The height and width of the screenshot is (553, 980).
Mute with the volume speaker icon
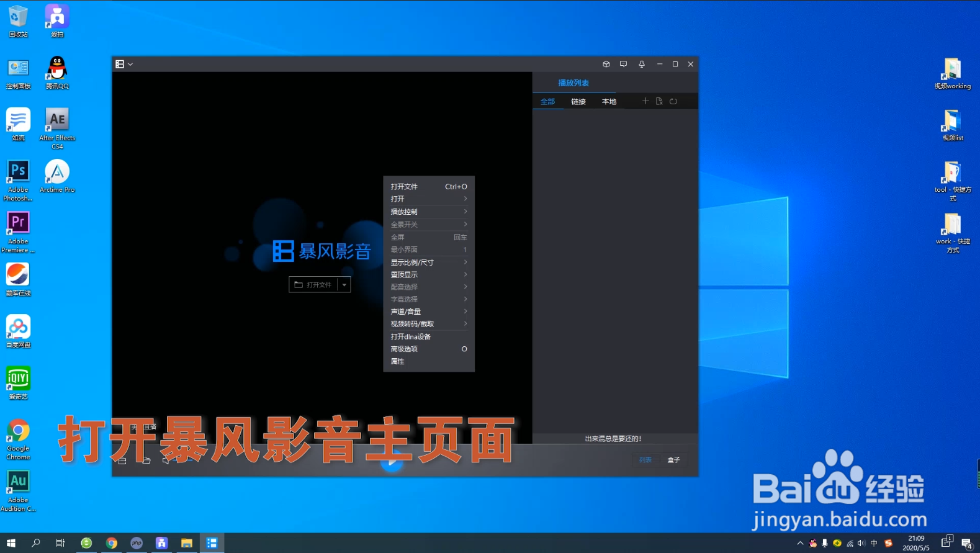pos(166,461)
